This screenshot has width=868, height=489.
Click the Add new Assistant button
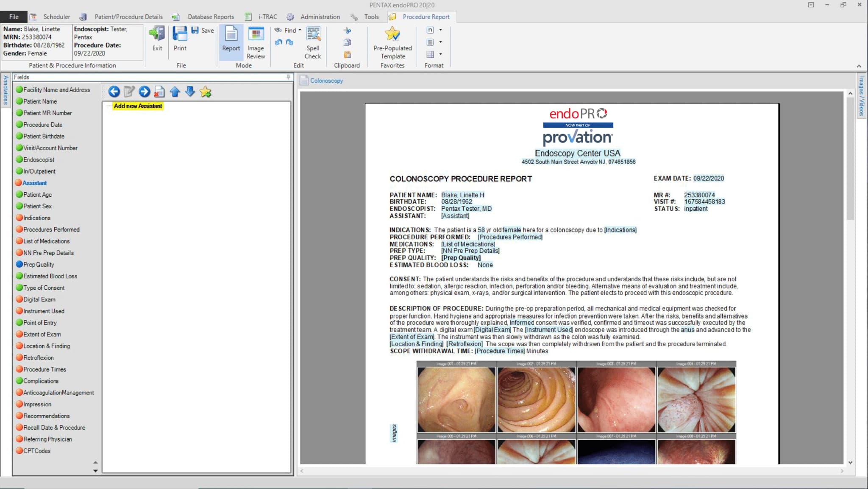coord(138,106)
